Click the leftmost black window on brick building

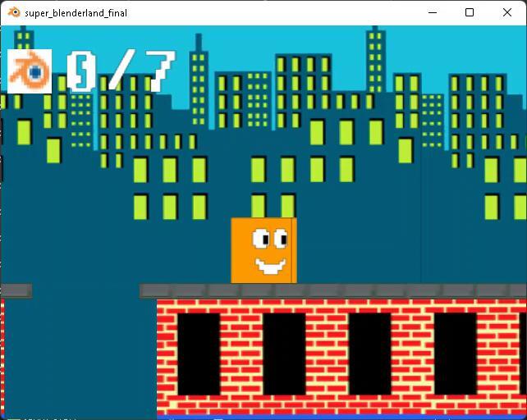(199, 354)
